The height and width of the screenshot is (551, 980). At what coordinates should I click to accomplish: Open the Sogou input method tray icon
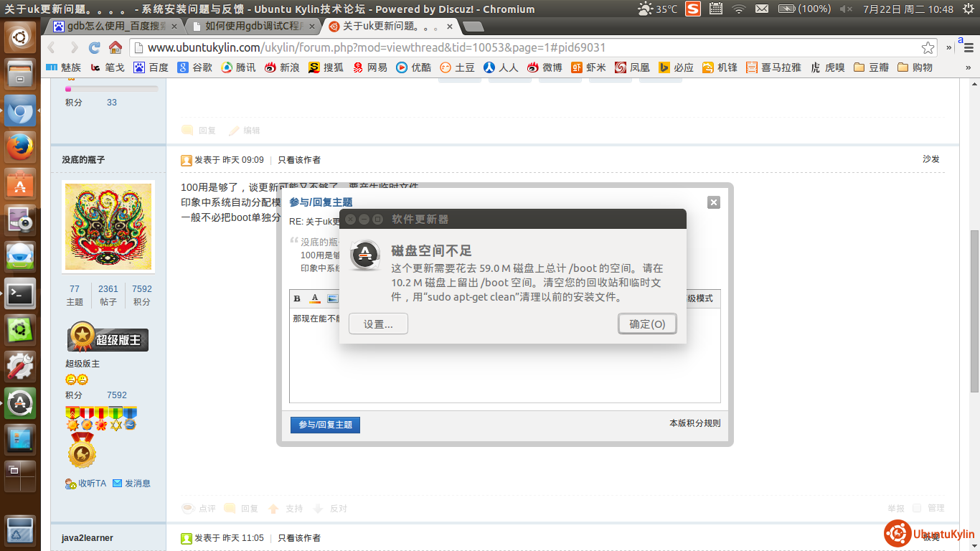(x=692, y=9)
